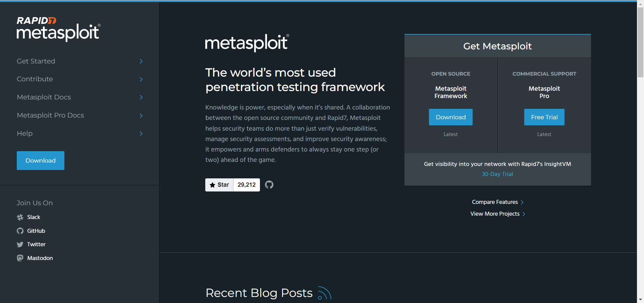Open the View More Projects link
This screenshot has width=644, height=303.
pyautogui.click(x=495, y=214)
